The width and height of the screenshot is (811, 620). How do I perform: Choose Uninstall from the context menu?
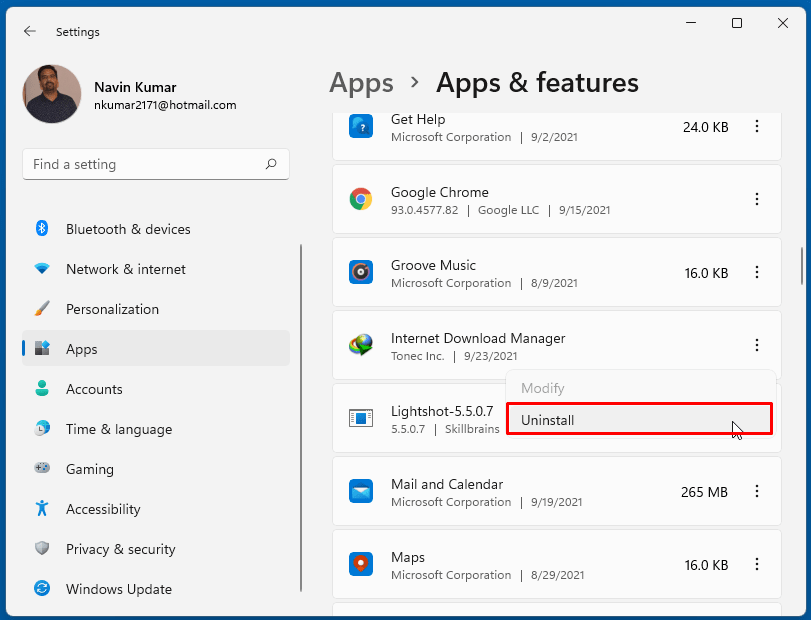(x=640, y=419)
